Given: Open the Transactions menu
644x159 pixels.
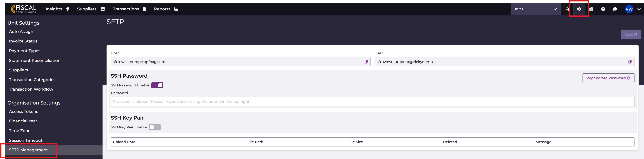Looking at the screenshot, I should click(129, 9).
